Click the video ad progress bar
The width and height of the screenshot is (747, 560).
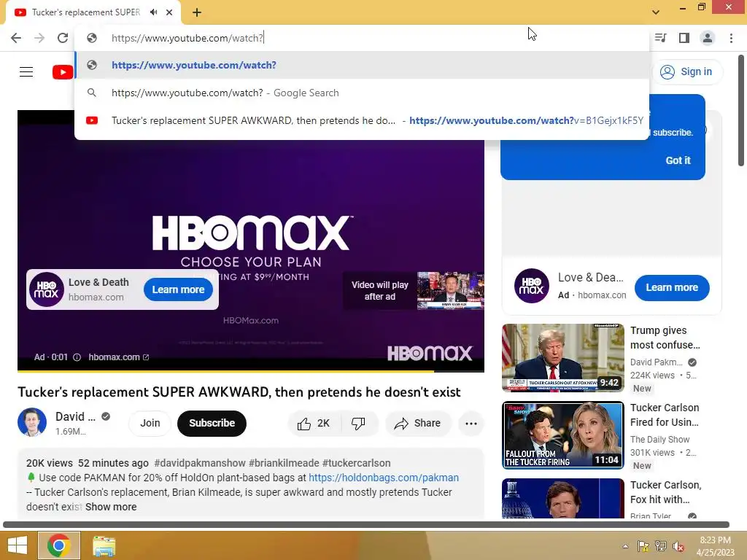tap(251, 370)
